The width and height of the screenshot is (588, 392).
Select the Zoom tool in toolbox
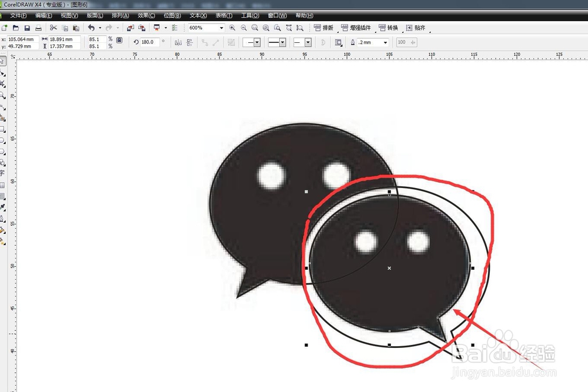pos(2,95)
